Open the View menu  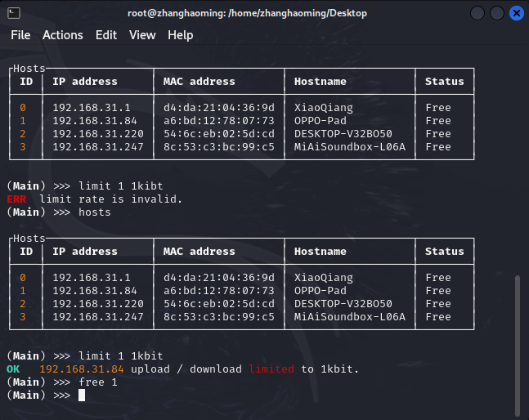point(142,35)
